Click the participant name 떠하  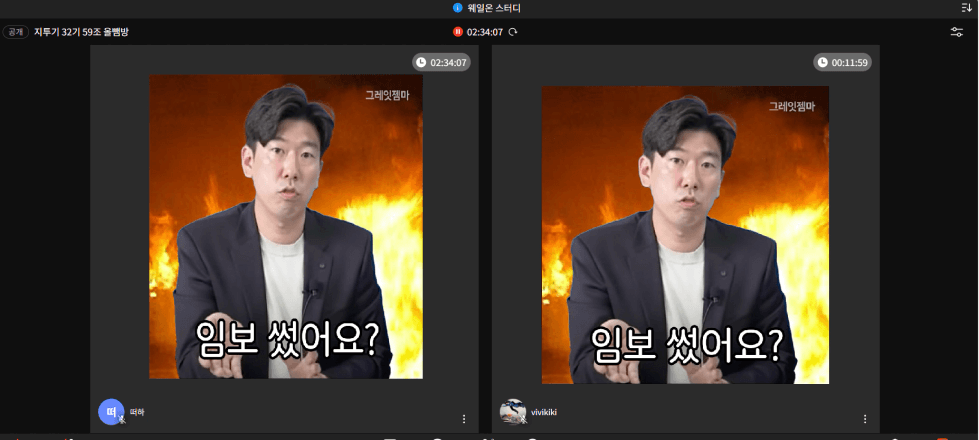[x=137, y=413]
